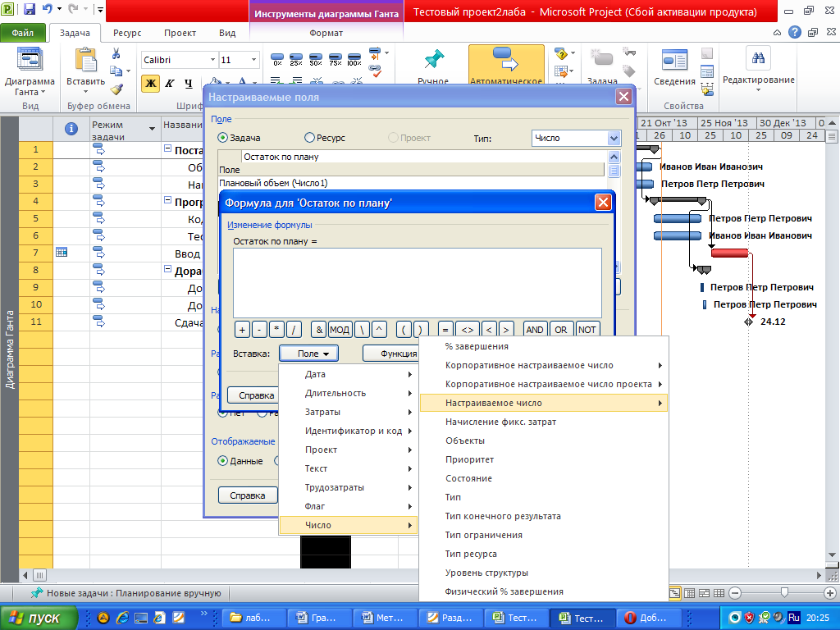
Task: Open the Файл tab
Action: [x=23, y=33]
